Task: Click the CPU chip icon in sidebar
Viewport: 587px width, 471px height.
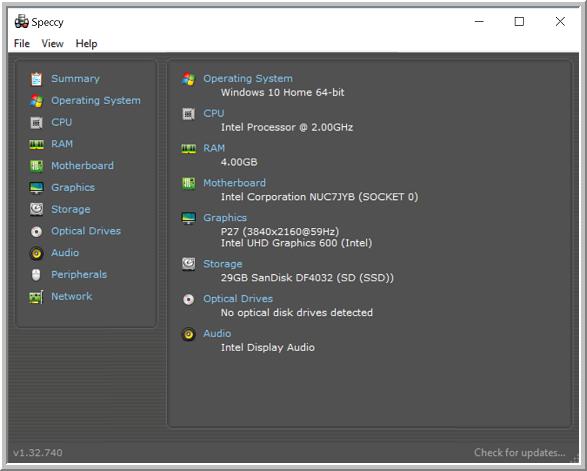Action: [x=36, y=122]
